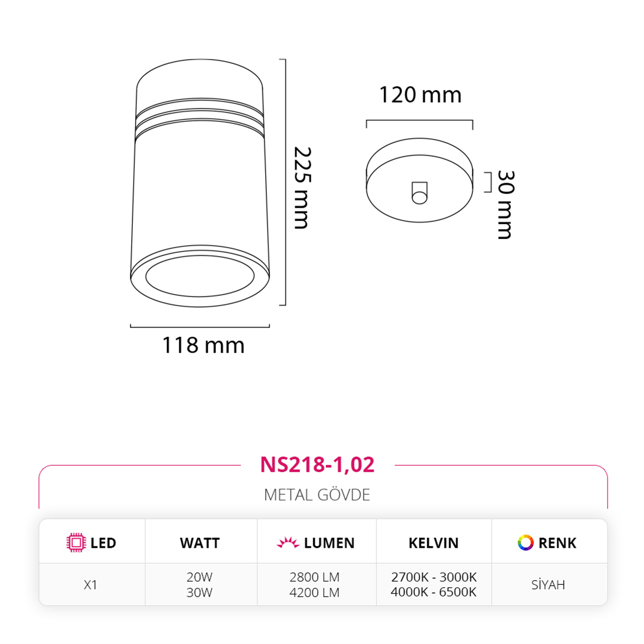The height and width of the screenshot is (644, 644).
Task: Click the SİYAH color value cell
Action: tap(548, 584)
